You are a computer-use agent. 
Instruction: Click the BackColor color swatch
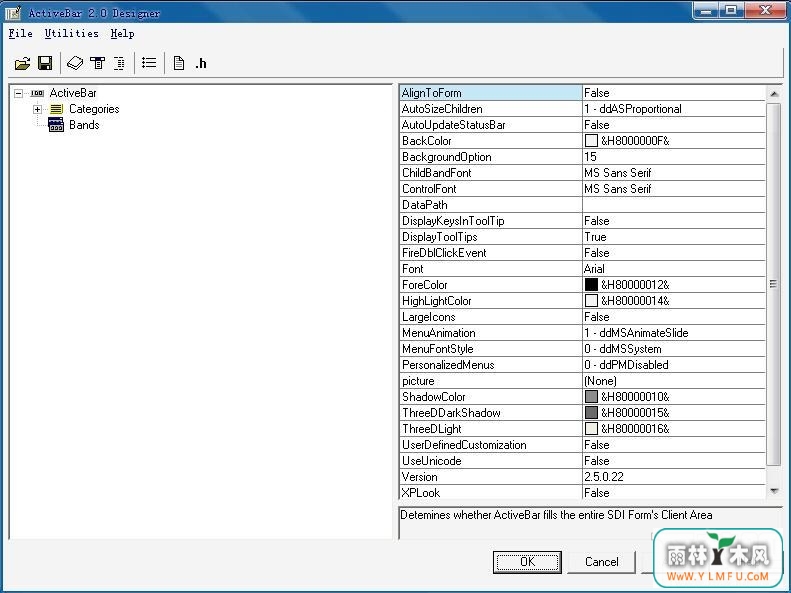point(591,141)
